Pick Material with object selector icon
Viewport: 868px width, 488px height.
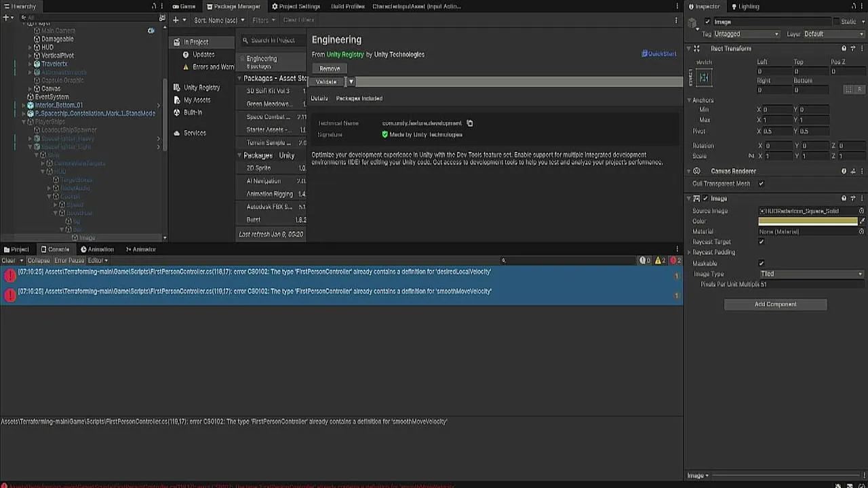pos(862,232)
